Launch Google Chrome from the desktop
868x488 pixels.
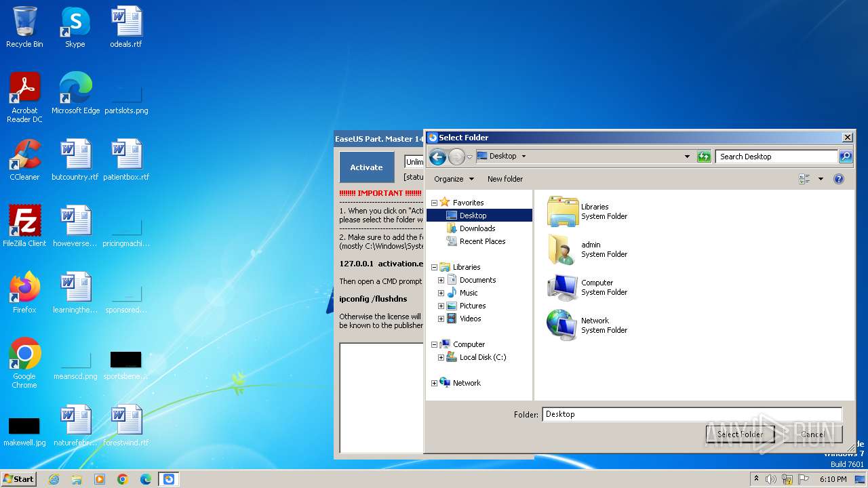coord(24,363)
